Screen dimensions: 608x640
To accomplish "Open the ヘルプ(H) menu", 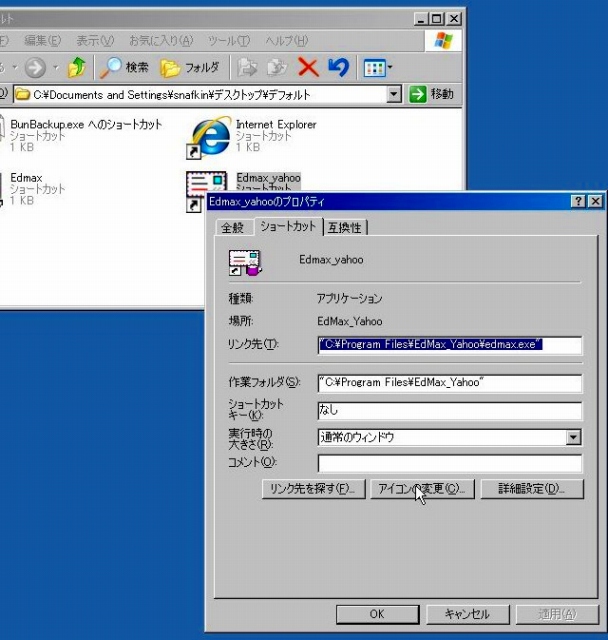I will 286,40.
